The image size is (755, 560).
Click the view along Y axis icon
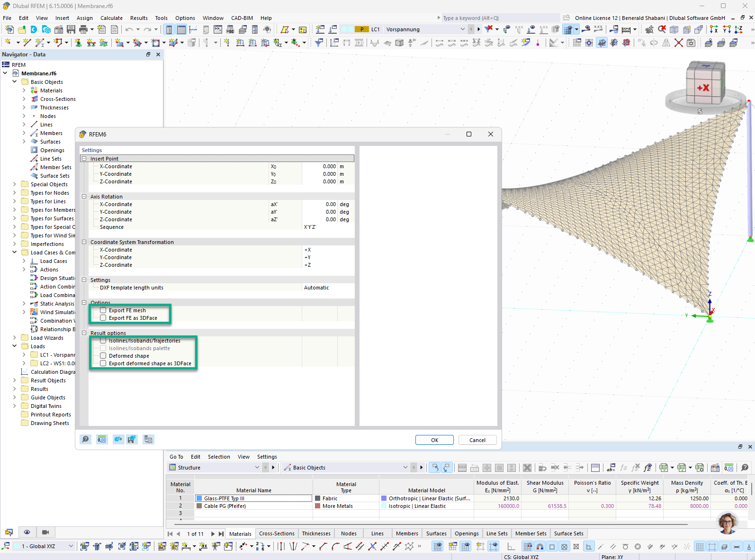point(726,29)
